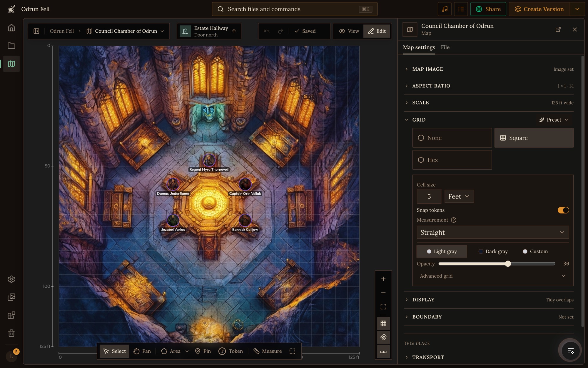Screen dimensions: 588x368
Task: Choose the Custom grid color
Action: click(535, 251)
